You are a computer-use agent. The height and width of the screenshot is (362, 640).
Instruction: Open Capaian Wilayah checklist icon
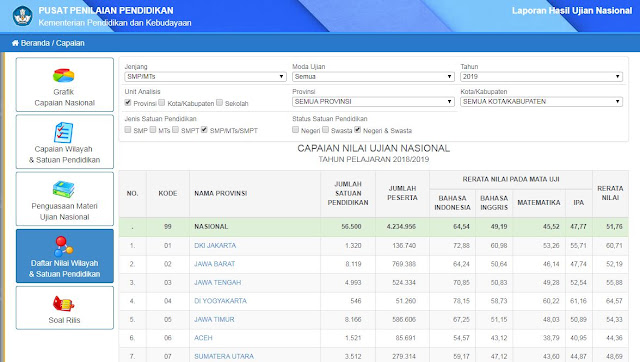64,133
